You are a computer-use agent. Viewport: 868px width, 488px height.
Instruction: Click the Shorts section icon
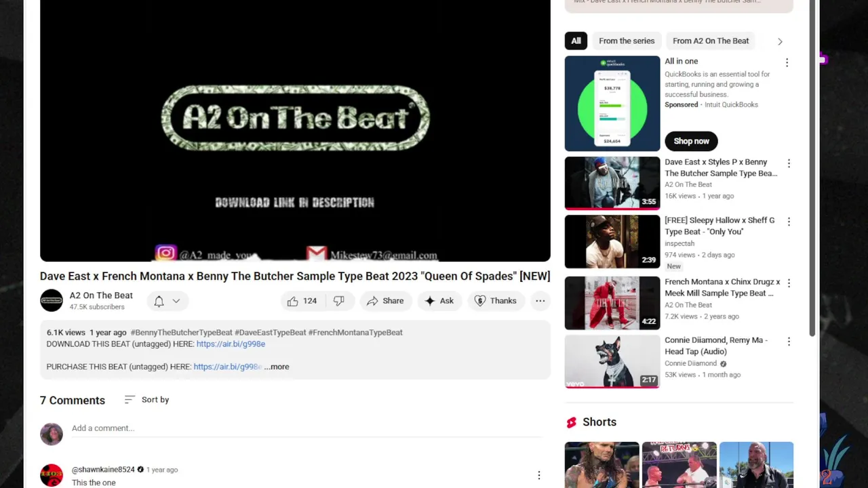coord(571,422)
